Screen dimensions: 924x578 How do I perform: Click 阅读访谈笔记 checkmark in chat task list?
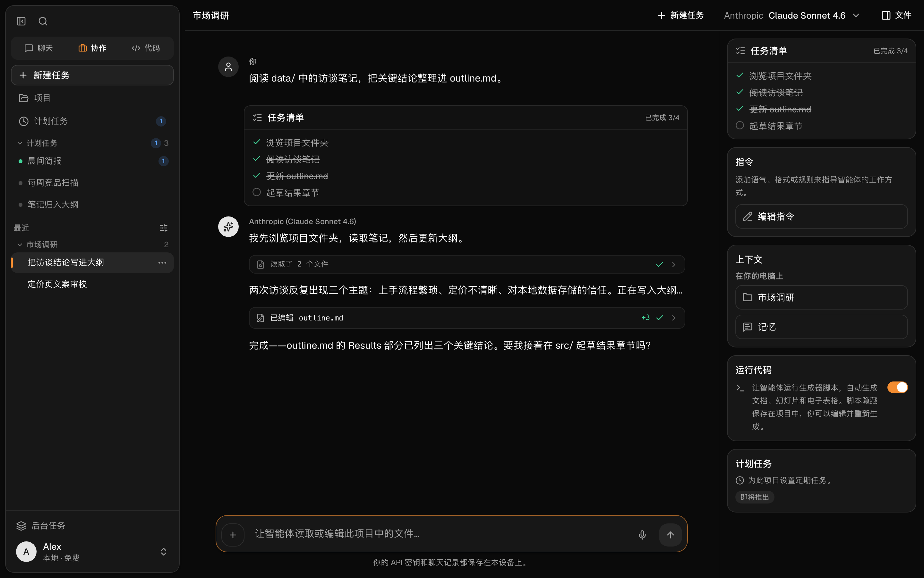coord(257,159)
